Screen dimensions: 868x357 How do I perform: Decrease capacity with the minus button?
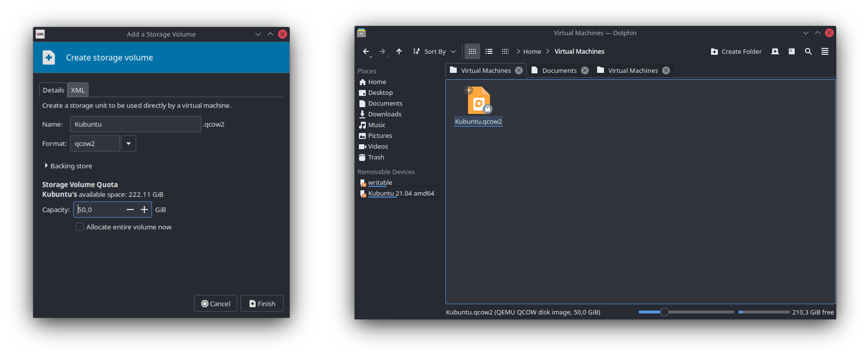[130, 210]
